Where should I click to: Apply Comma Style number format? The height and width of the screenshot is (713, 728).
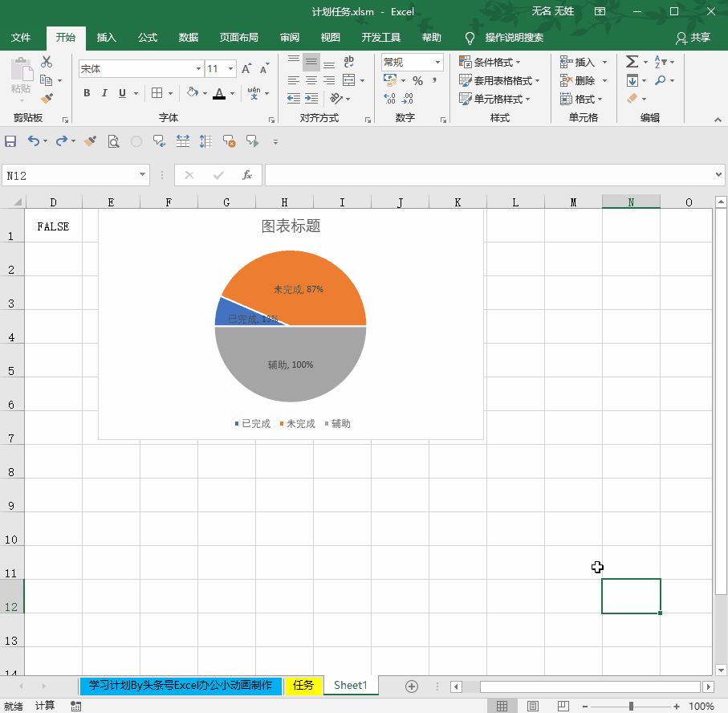pos(434,81)
